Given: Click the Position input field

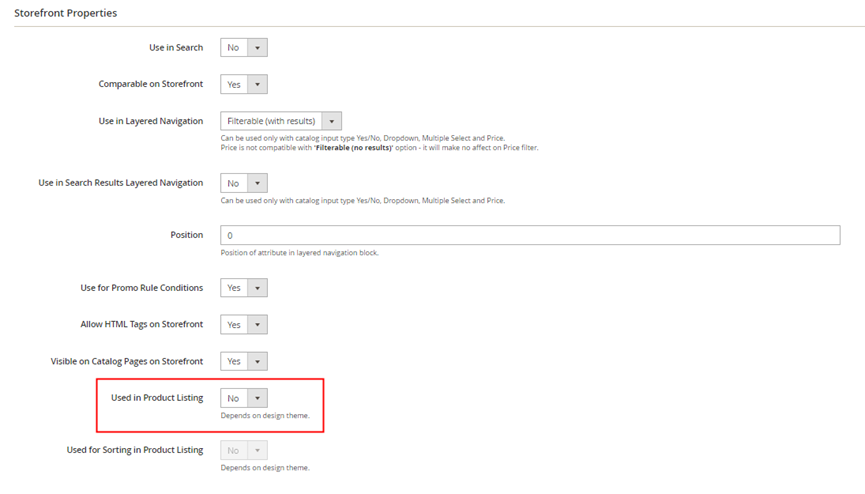Looking at the screenshot, I should [529, 235].
